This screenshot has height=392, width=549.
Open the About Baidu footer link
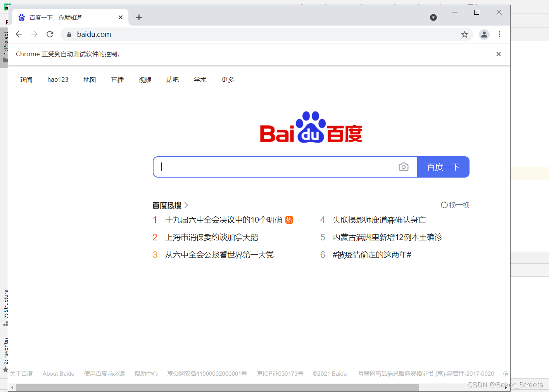point(59,374)
